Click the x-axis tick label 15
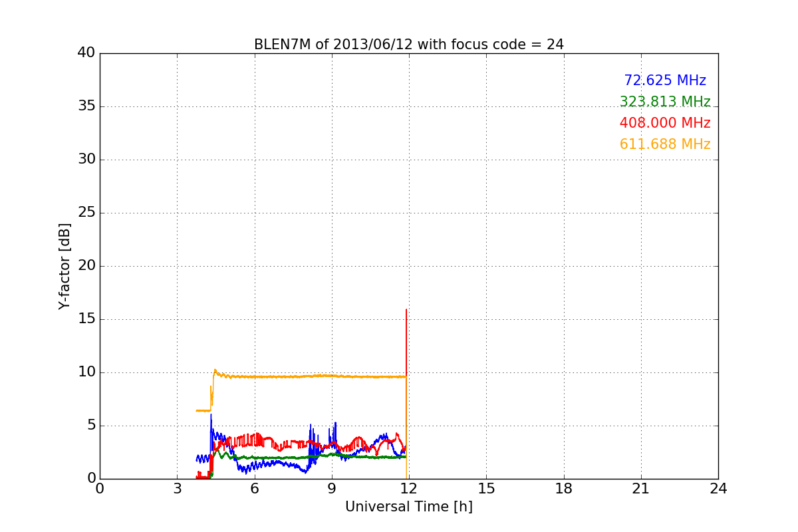798x532 pixels. (x=486, y=488)
